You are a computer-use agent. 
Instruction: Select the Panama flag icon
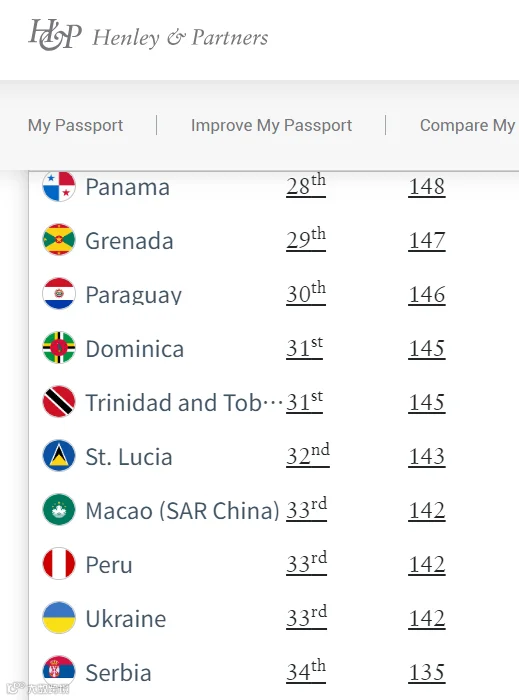tap(59, 186)
